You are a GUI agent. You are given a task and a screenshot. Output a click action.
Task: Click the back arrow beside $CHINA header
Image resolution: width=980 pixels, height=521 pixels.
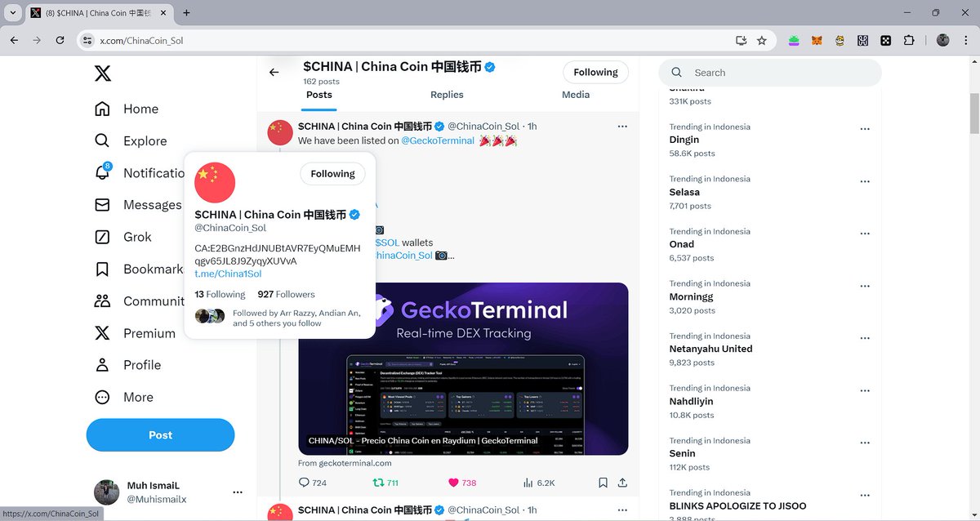coord(274,73)
